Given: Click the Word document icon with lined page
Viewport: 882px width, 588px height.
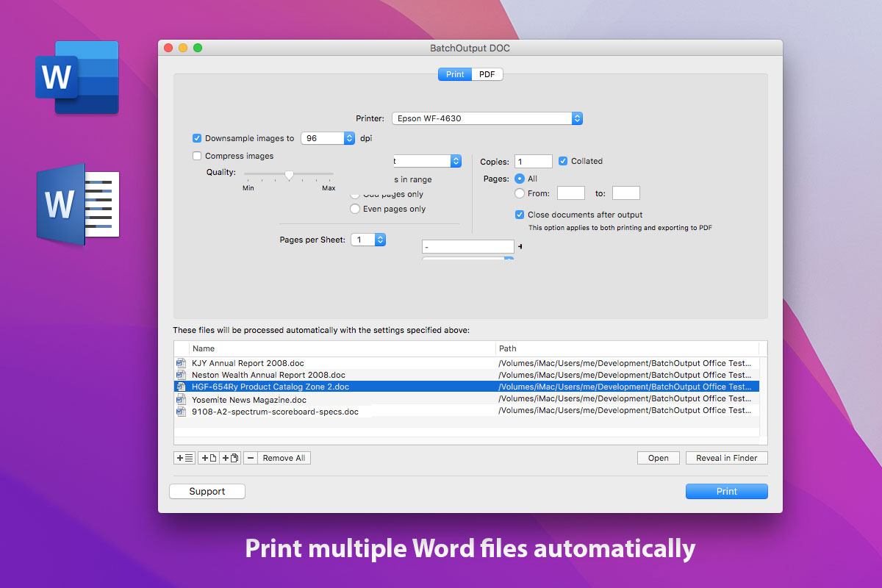Looking at the screenshot, I should click(x=78, y=204).
